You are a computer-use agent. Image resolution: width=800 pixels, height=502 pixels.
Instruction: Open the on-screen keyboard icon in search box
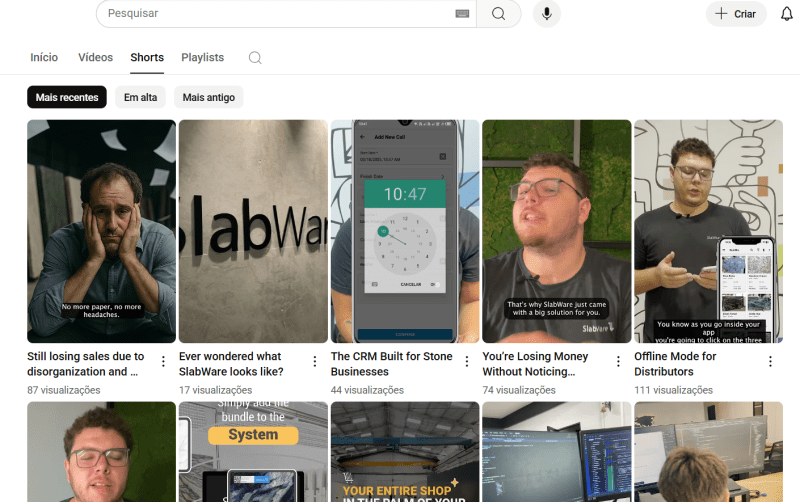tap(462, 14)
